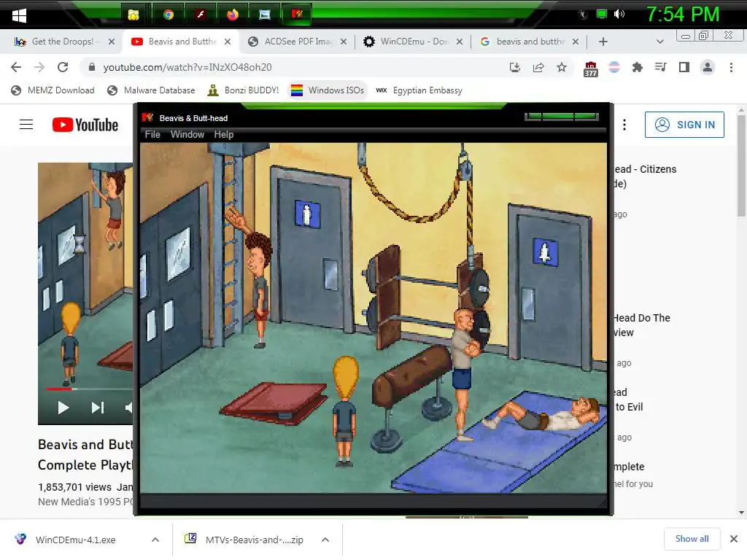The height and width of the screenshot is (560, 747).
Task: Open YouTube hamburger guide menu
Action: coord(26,125)
